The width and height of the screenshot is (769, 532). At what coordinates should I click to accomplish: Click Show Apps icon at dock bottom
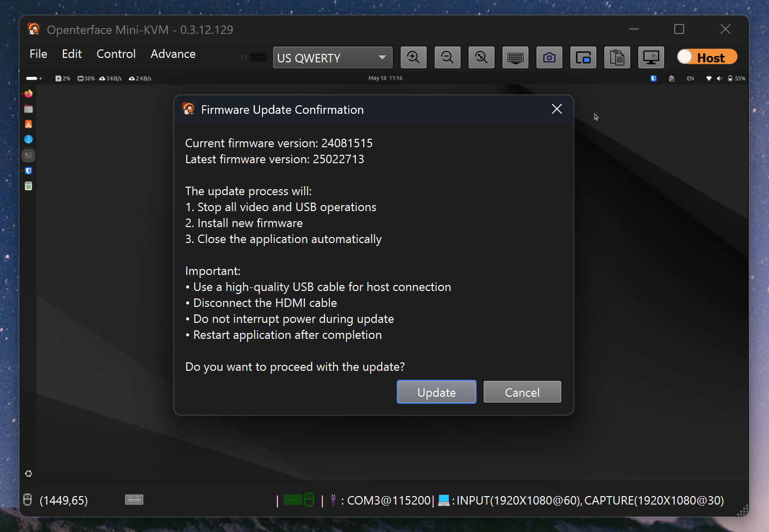tap(28, 474)
